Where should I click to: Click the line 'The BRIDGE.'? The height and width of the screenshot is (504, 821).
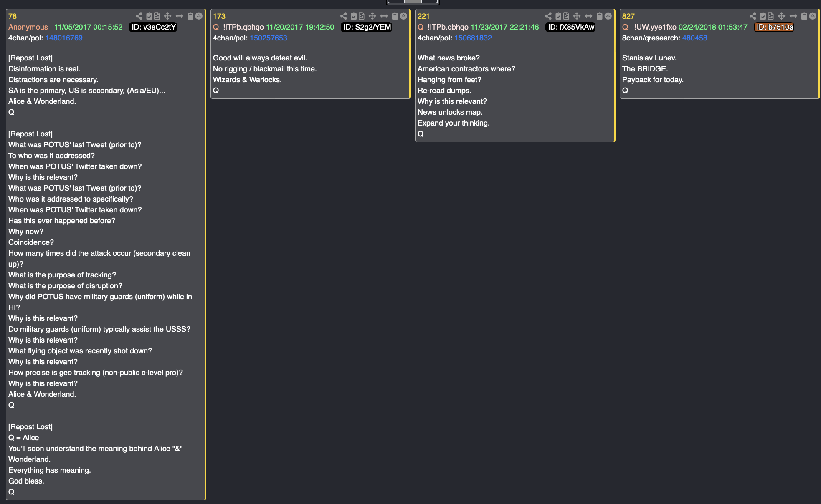pyautogui.click(x=645, y=69)
